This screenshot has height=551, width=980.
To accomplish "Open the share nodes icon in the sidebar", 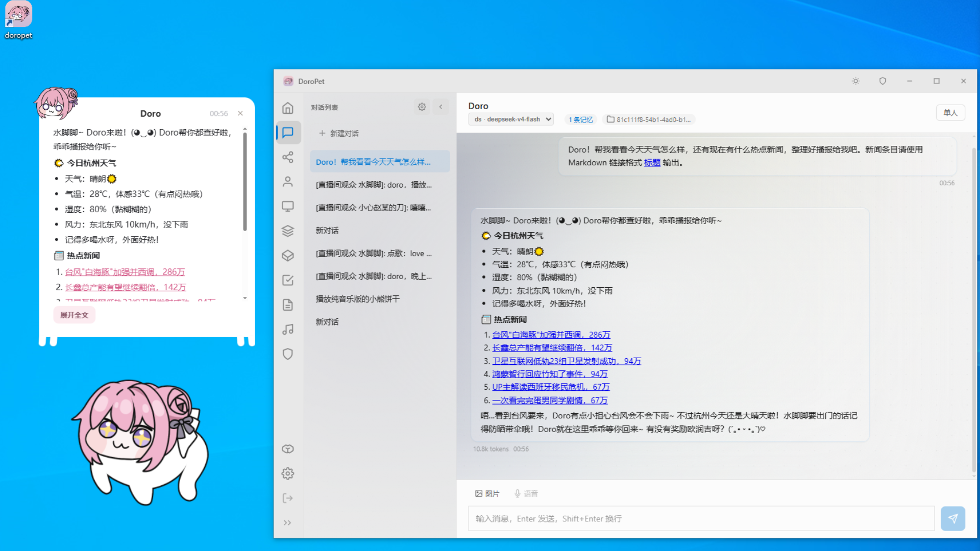I will 288,157.
